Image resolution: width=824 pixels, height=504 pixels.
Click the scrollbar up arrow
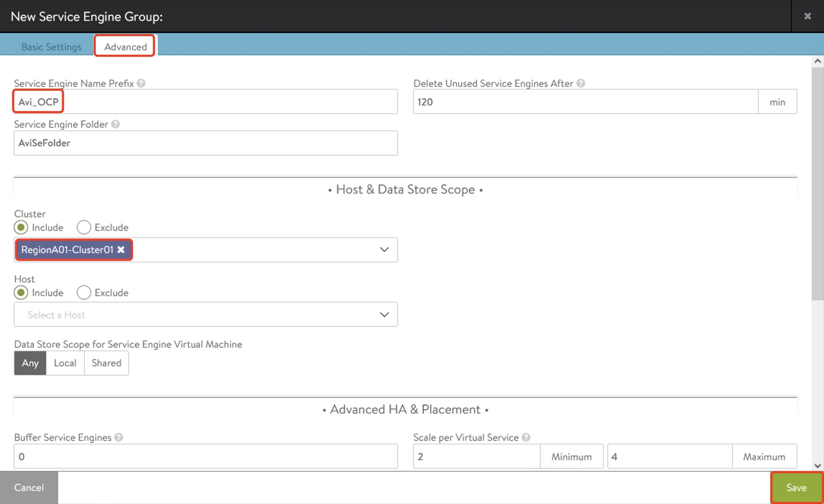coord(818,61)
